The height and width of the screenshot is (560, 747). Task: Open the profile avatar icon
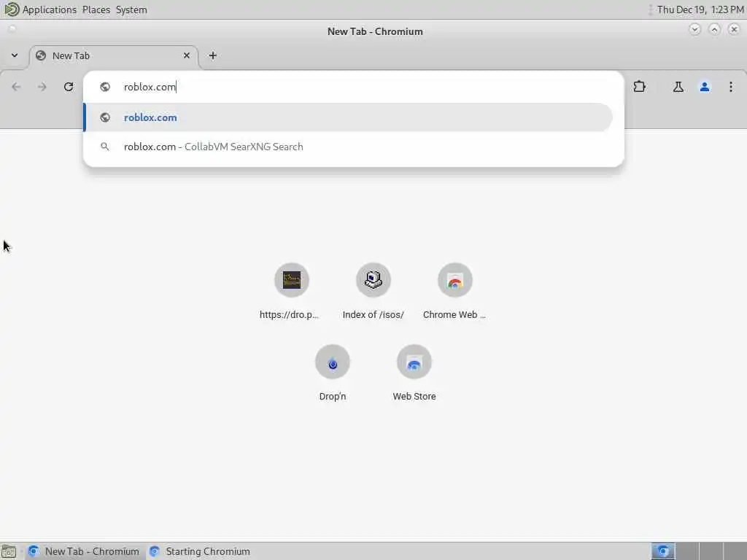705,87
